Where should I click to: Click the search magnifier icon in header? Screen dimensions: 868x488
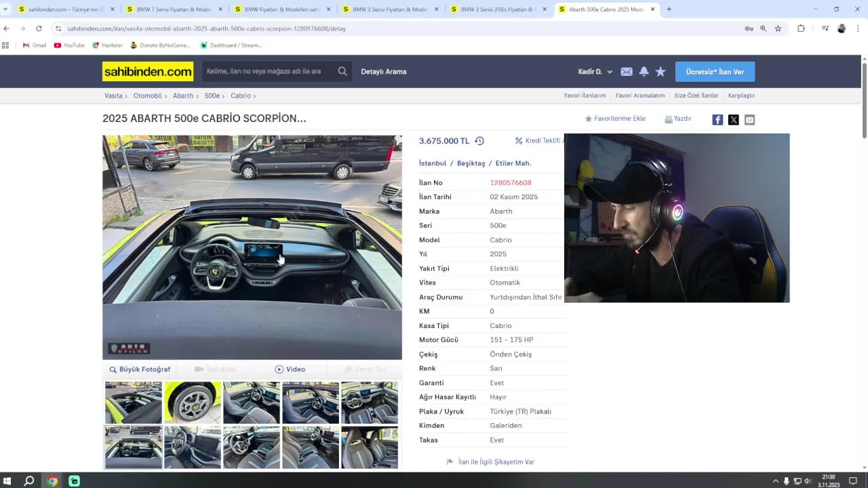point(342,71)
